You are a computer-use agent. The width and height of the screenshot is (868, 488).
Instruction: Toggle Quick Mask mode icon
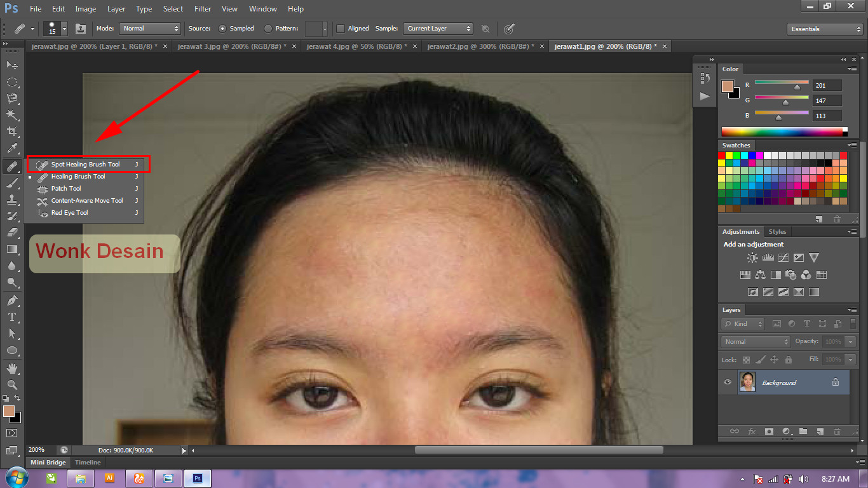click(12, 433)
